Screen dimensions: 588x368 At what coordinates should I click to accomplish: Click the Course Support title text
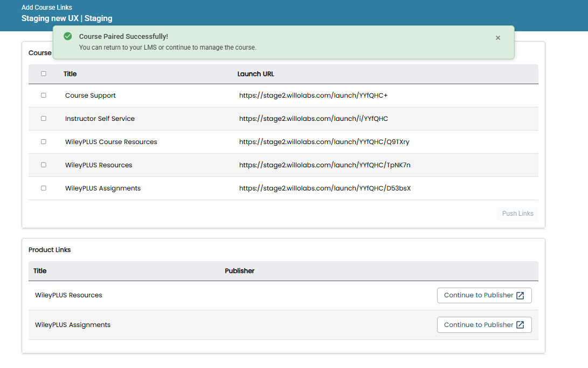click(x=91, y=96)
